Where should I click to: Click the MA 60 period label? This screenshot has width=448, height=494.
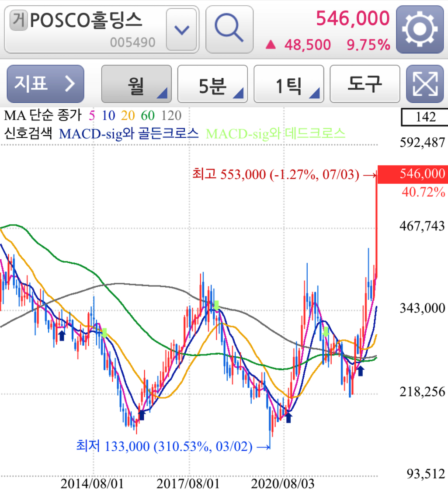[148, 115]
